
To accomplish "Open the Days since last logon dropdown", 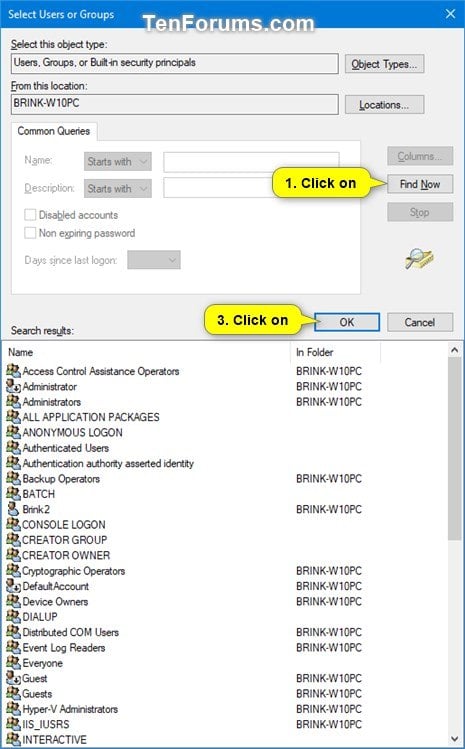I will click(154, 260).
